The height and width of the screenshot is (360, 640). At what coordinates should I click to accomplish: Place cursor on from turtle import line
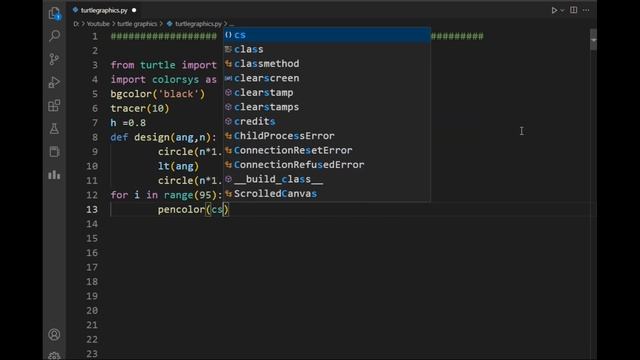point(163,65)
